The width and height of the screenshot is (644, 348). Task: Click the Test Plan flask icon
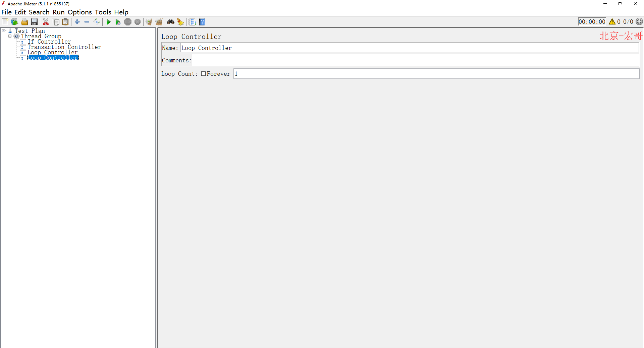coord(10,31)
